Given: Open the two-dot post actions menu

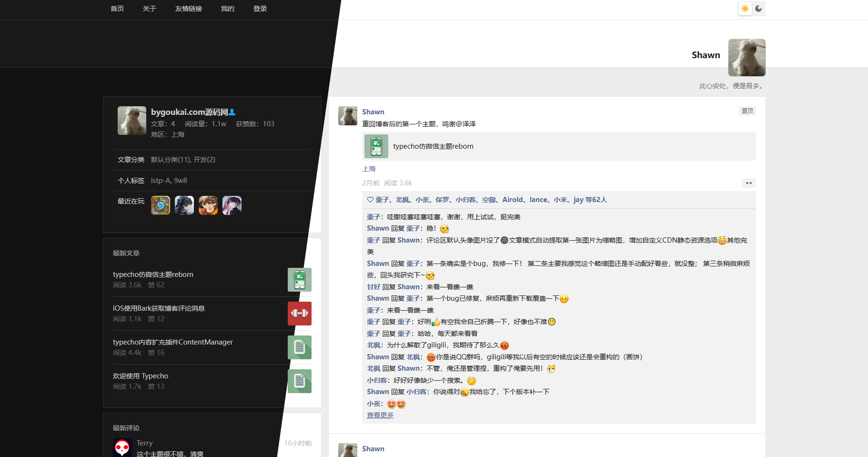Looking at the screenshot, I should tap(748, 183).
